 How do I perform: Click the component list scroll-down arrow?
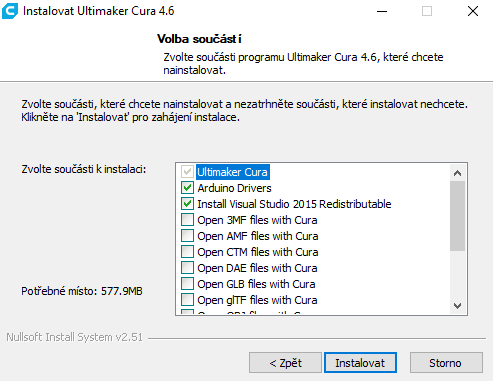point(457,306)
